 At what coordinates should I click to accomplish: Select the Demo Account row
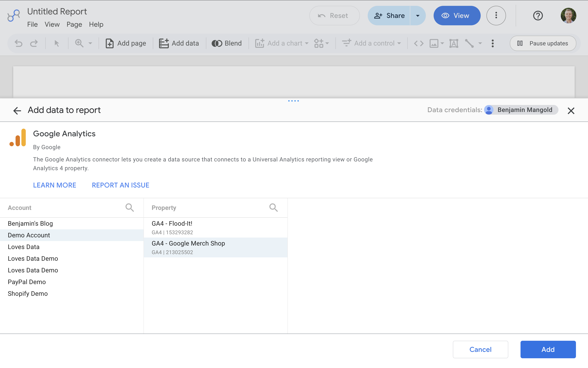point(72,235)
